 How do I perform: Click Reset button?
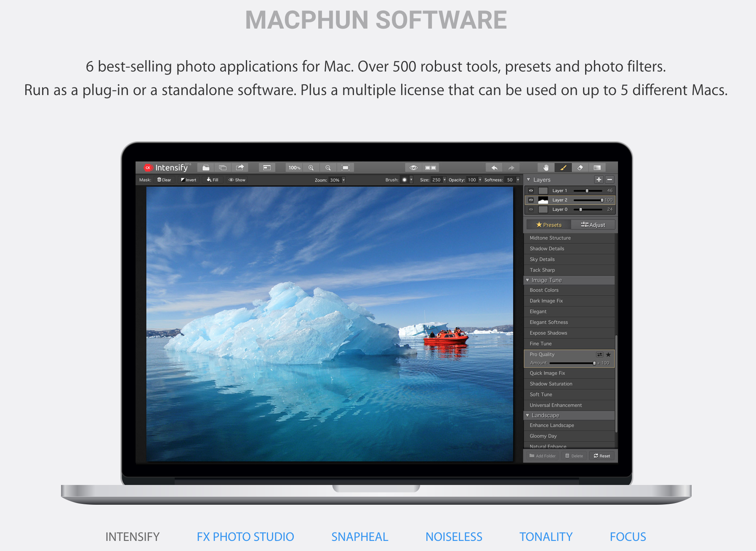coord(602,456)
